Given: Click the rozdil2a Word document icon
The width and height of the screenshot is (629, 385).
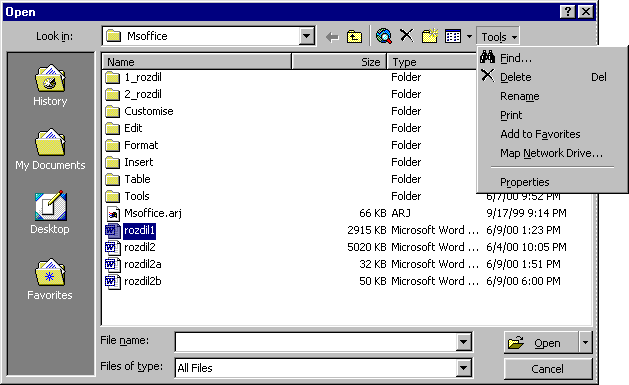Looking at the screenshot, I should click(x=113, y=264).
